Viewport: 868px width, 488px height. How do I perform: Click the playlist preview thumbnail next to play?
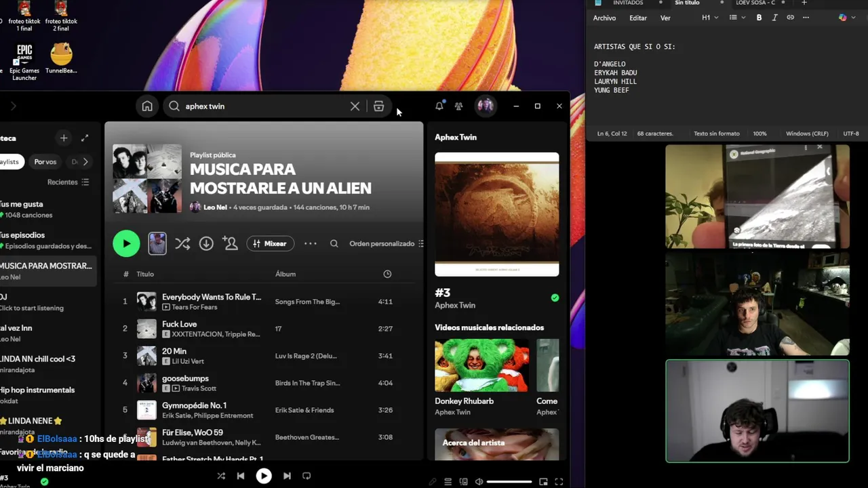point(157,243)
